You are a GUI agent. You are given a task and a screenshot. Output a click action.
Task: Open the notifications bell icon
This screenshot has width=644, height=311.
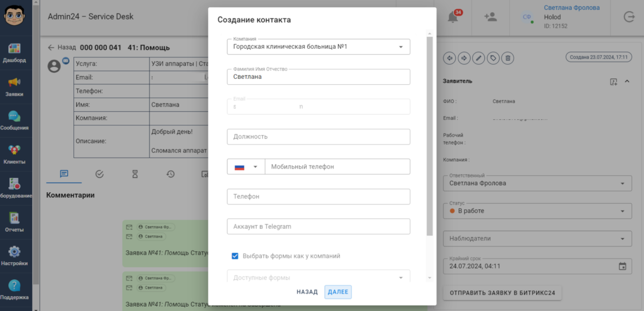click(452, 18)
